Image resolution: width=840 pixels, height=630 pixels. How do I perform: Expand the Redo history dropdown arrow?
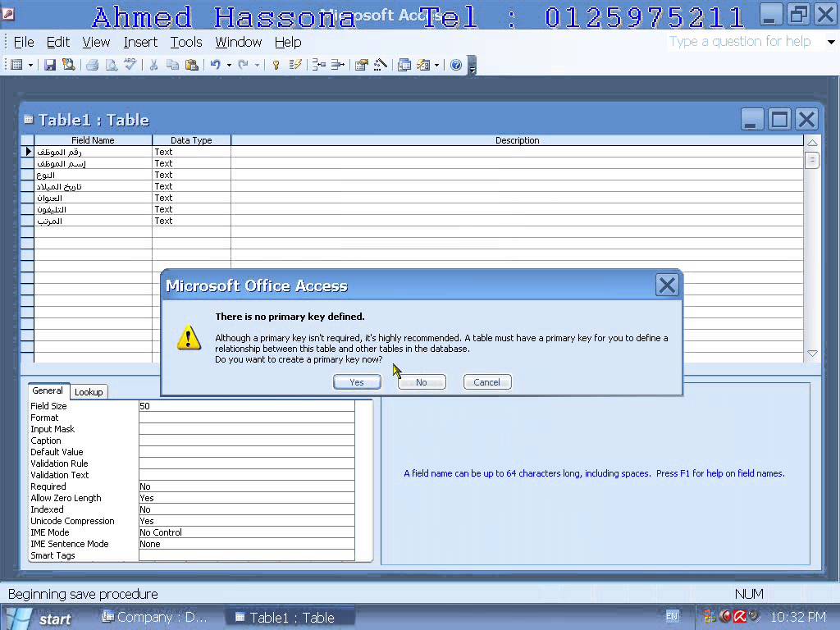tap(257, 66)
